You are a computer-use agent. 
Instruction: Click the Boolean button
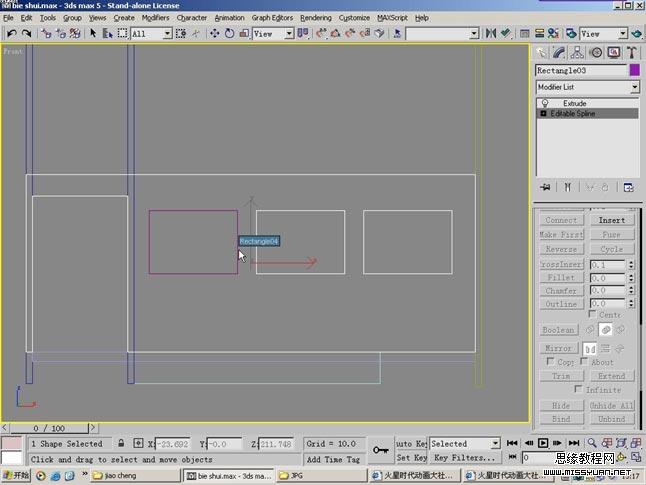pyautogui.click(x=558, y=330)
